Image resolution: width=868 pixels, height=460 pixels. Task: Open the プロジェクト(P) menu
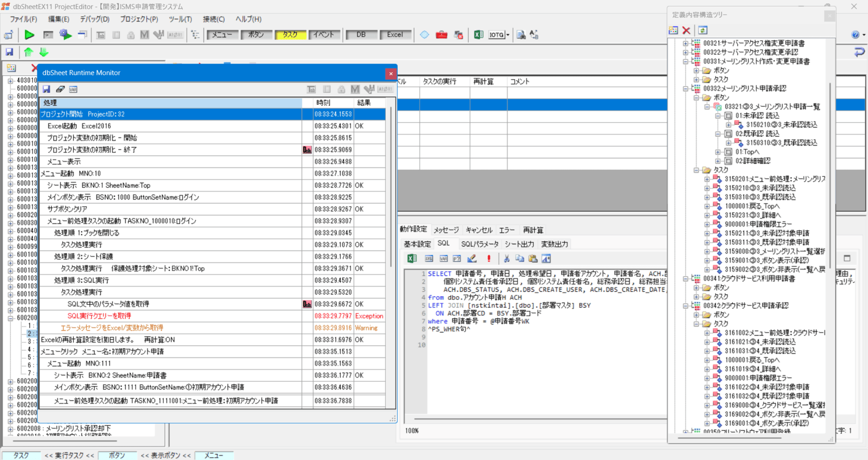(139, 19)
